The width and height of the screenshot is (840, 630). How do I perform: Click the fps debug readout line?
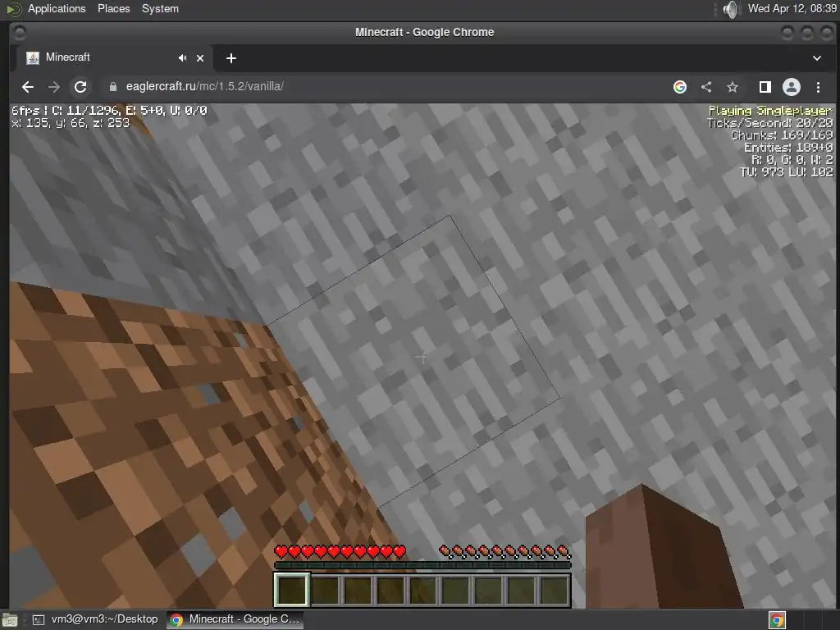click(x=109, y=111)
